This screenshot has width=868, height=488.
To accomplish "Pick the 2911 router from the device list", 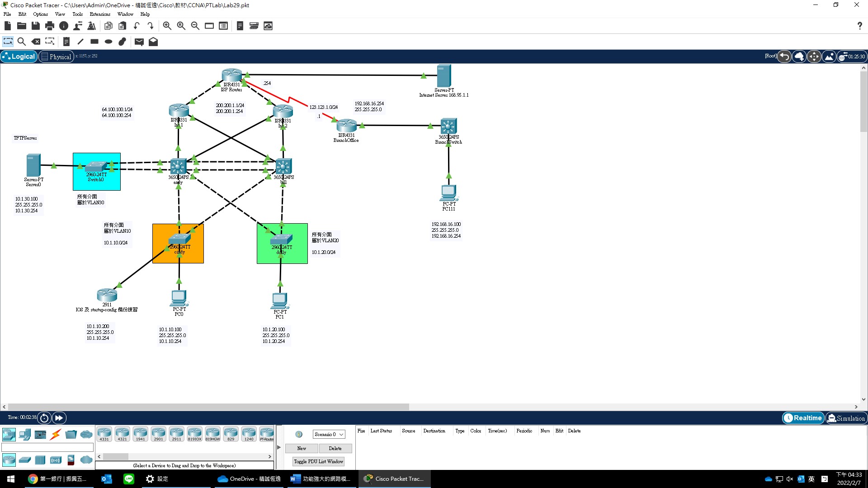I will (176, 434).
